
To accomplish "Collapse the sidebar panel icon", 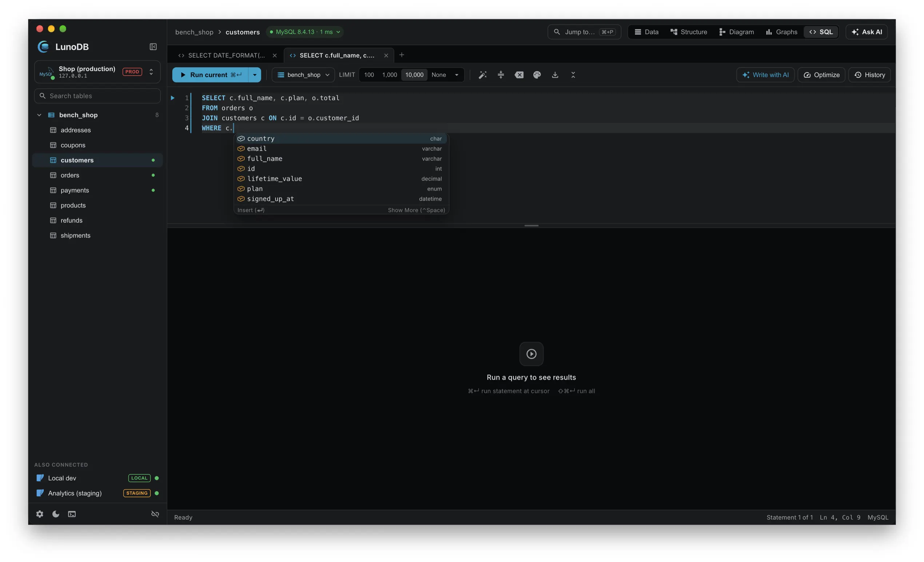I will coord(153,47).
